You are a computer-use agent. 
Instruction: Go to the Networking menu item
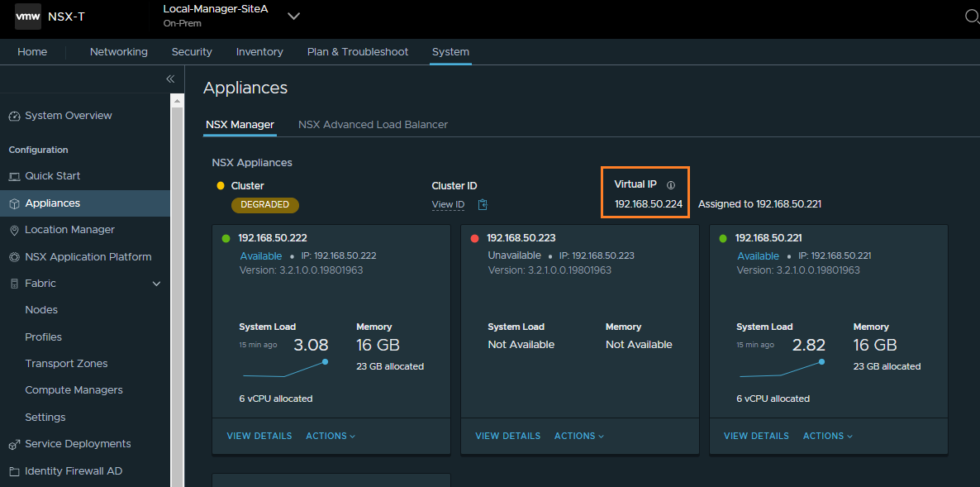pos(118,51)
